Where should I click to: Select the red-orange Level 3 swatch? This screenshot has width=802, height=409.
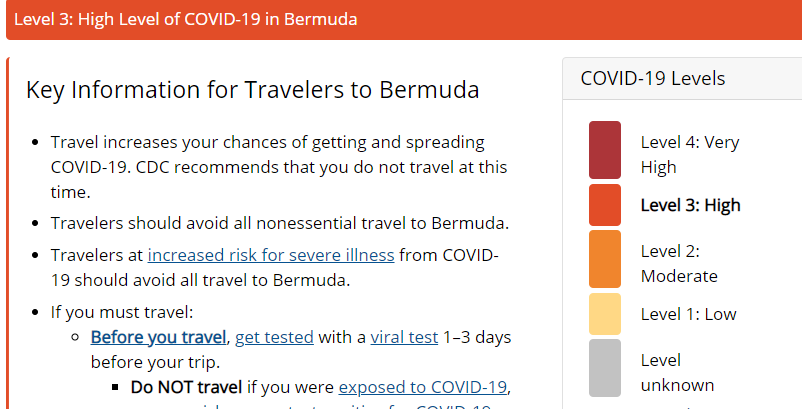pyautogui.click(x=605, y=205)
